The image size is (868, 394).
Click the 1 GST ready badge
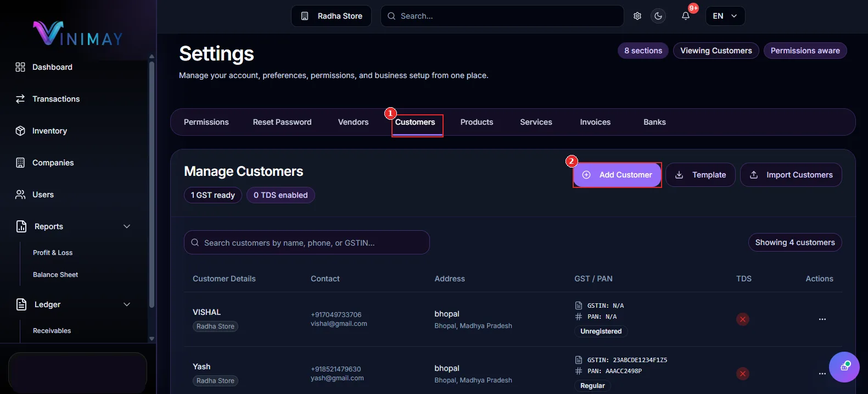click(213, 195)
